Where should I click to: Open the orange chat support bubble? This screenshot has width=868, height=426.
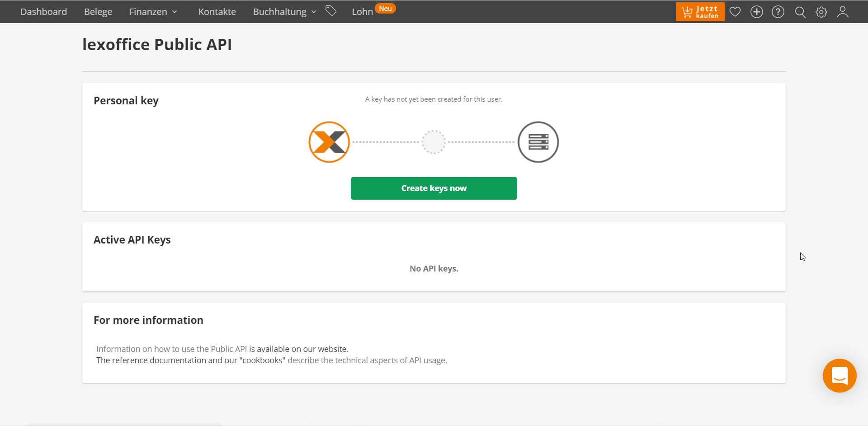[x=840, y=375]
